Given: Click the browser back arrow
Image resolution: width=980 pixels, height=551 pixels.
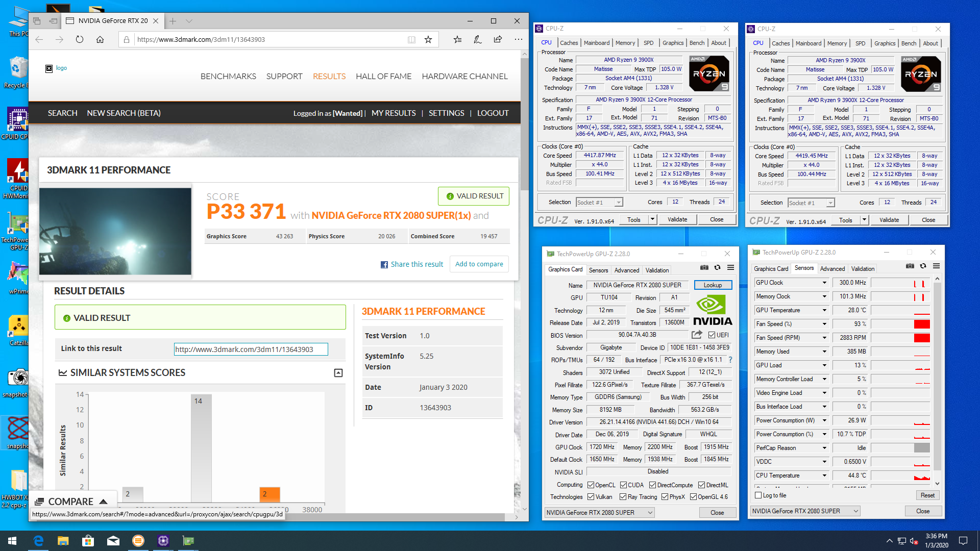Looking at the screenshot, I should [x=39, y=39].
